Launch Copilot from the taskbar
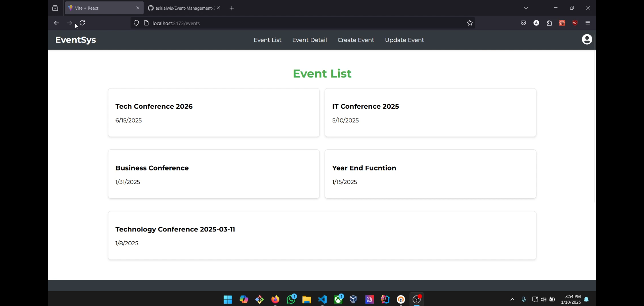The image size is (644, 306). 244,300
